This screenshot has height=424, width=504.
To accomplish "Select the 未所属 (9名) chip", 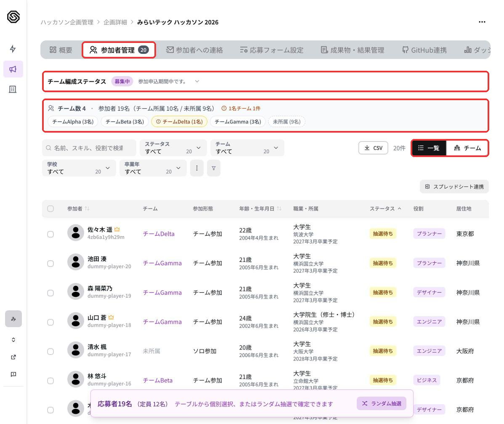I will click(287, 122).
